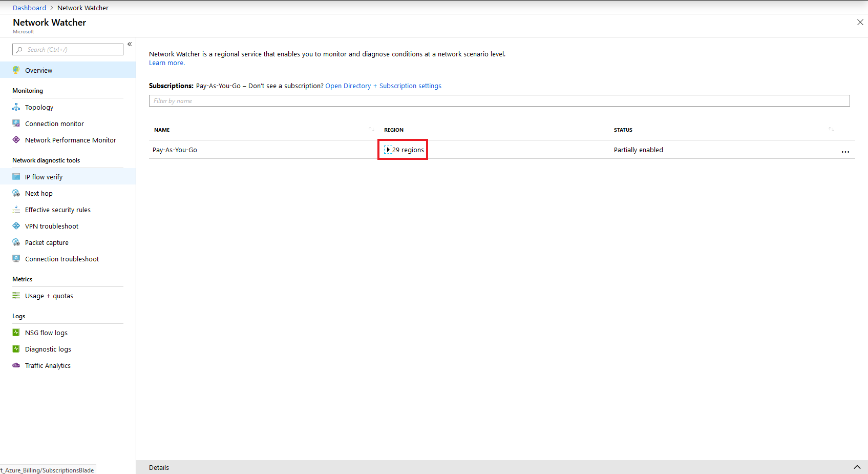The width and height of the screenshot is (868, 474).
Task: Click the STATUS column header
Action: coord(623,130)
